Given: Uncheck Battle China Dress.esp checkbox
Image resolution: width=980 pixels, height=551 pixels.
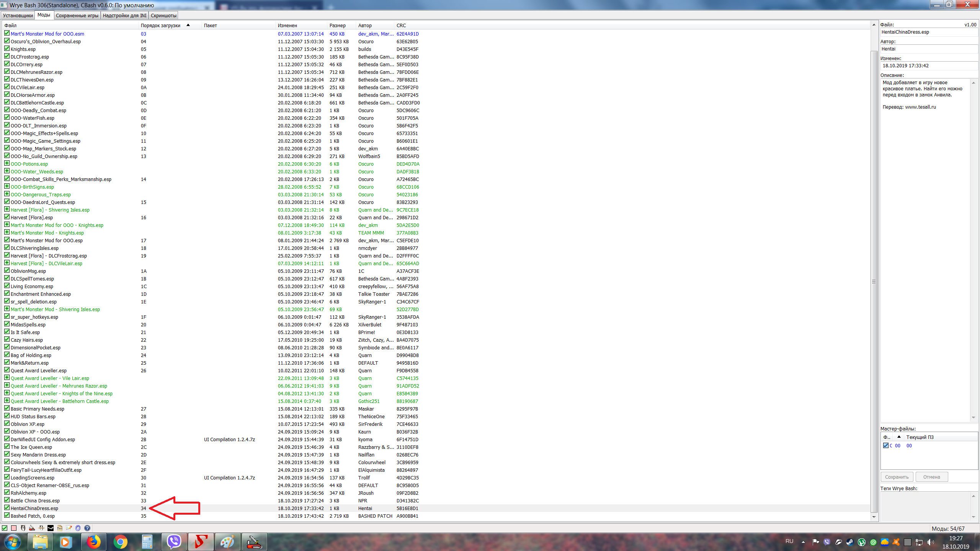Looking at the screenshot, I should [x=7, y=500].
